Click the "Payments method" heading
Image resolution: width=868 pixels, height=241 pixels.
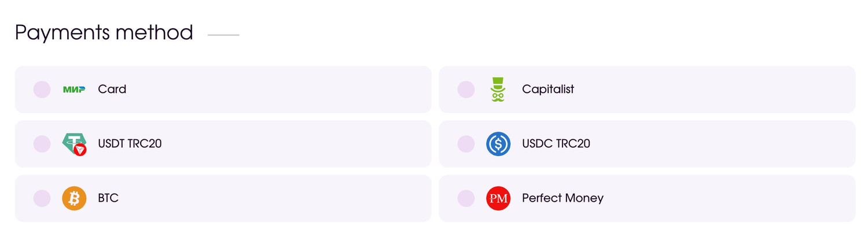pos(104,32)
